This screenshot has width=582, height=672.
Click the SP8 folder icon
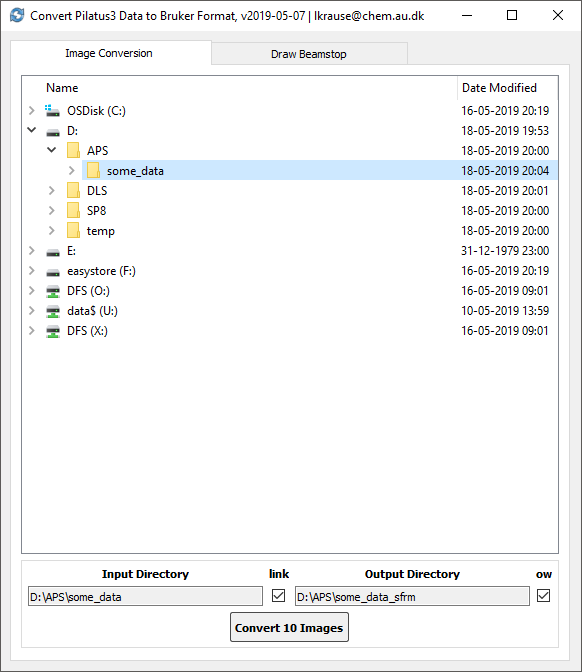point(73,210)
